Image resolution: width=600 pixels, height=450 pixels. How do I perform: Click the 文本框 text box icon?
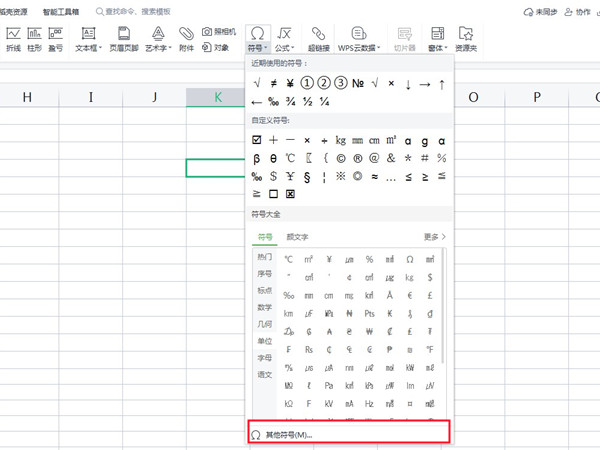88,34
